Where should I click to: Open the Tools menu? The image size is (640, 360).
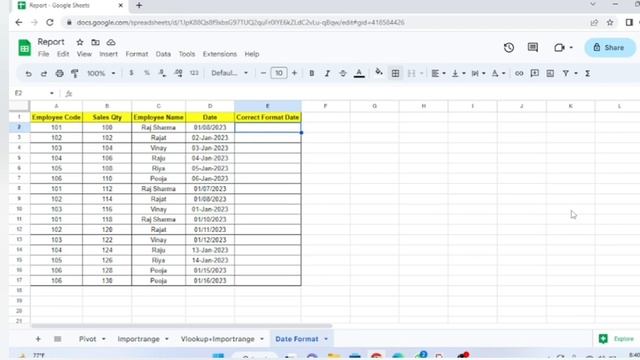[x=187, y=54]
